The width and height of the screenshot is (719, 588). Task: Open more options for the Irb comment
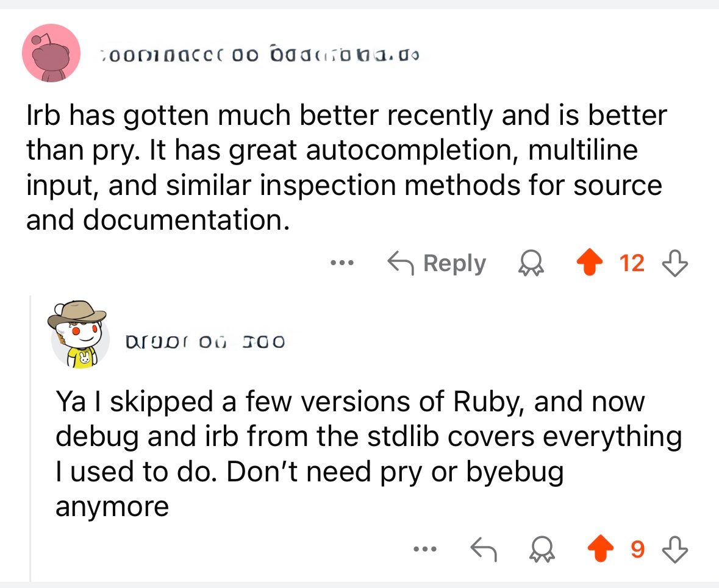click(x=342, y=263)
